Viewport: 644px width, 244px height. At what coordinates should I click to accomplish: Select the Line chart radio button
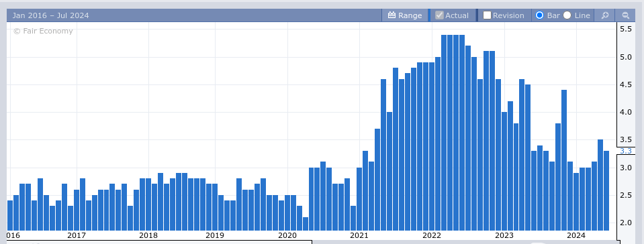point(567,15)
